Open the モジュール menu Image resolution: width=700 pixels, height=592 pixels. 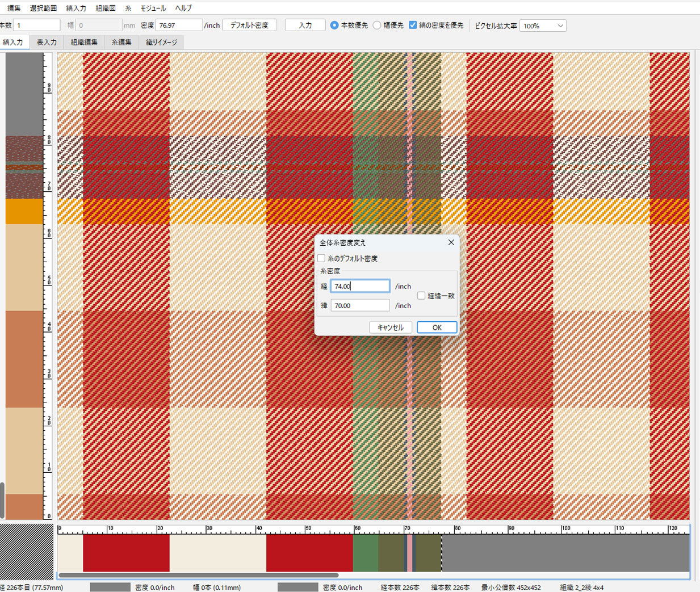tap(153, 8)
